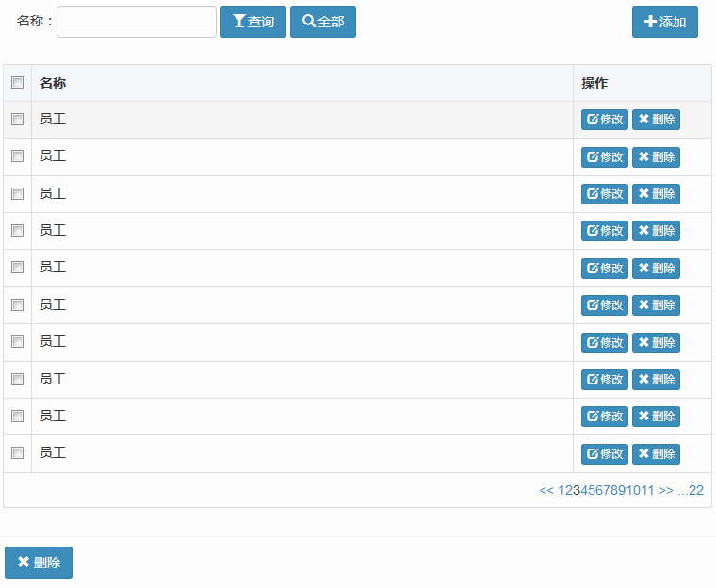Edit the last row using 修改
The image size is (716, 588).
click(605, 453)
